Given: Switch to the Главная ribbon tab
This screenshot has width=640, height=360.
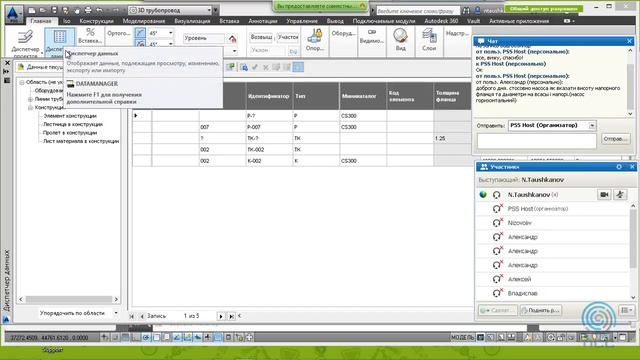Looking at the screenshot, I should 41,21.
